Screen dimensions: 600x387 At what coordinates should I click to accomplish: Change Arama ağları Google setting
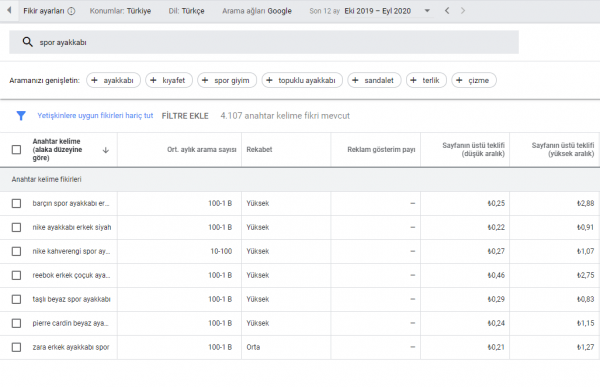pyautogui.click(x=257, y=11)
